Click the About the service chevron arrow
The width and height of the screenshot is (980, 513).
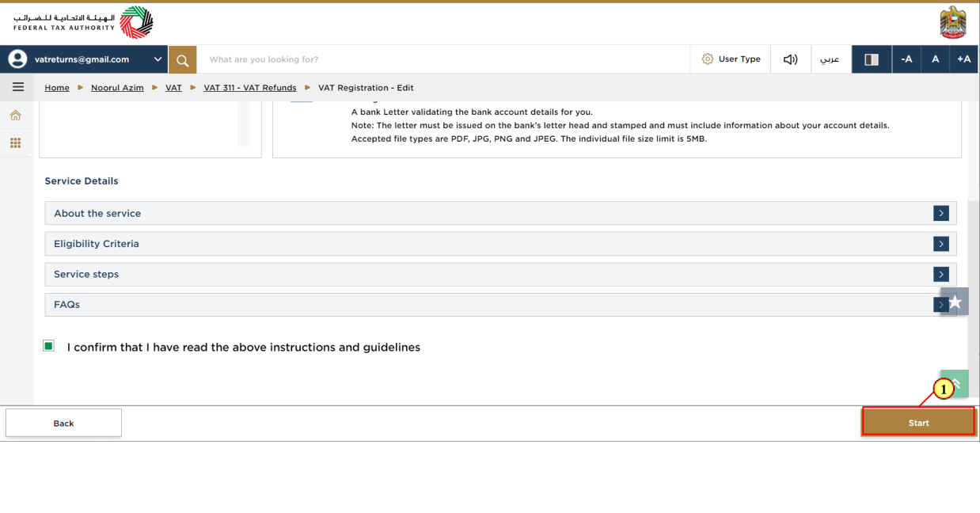[x=940, y=213]
